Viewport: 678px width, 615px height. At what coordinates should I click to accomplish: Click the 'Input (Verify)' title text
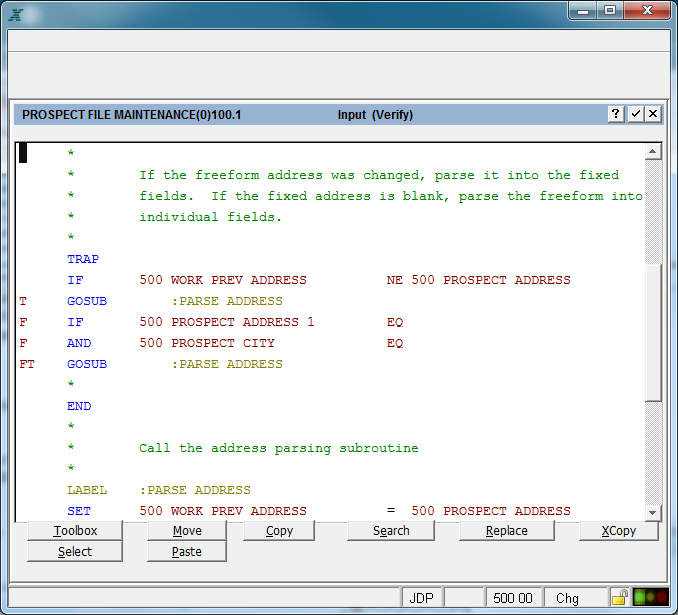[x=375, y=115]
